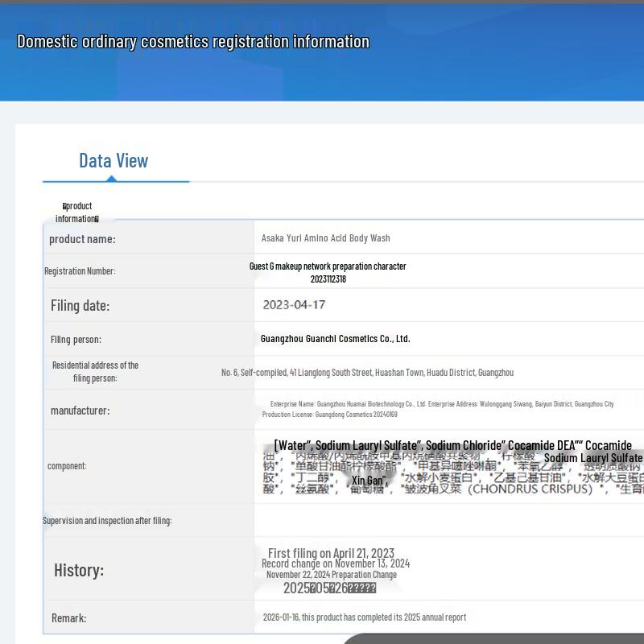Image resolution: width=644 pixels, height=644 pixels.
Task: Select the product information section label
Action: 77,212
